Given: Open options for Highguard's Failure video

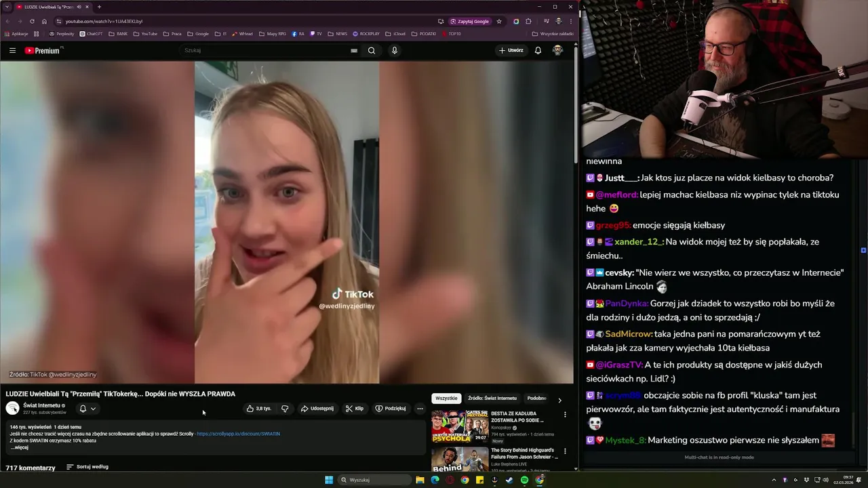Looking at the screenshot, I should click(565, 451).
